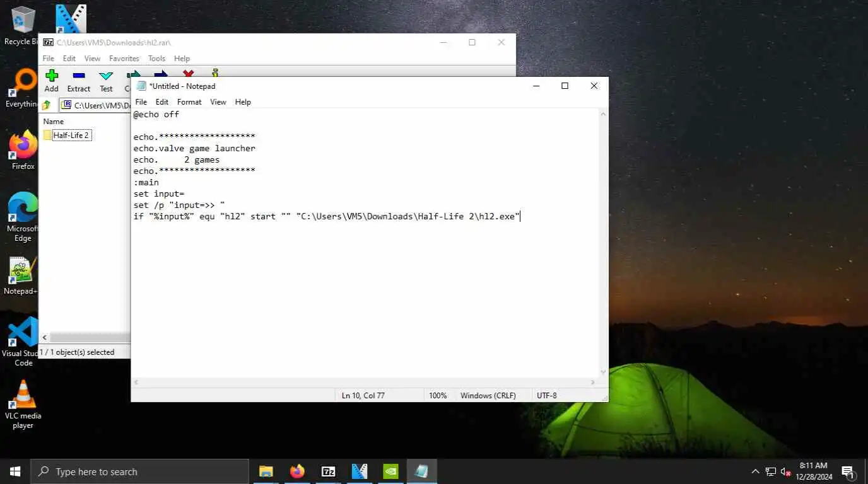Click '1 / 1 object(s) selected' in 7-Zip
Image resolution: width=868 pixels, height=484 pixels.
click(77, 352)
